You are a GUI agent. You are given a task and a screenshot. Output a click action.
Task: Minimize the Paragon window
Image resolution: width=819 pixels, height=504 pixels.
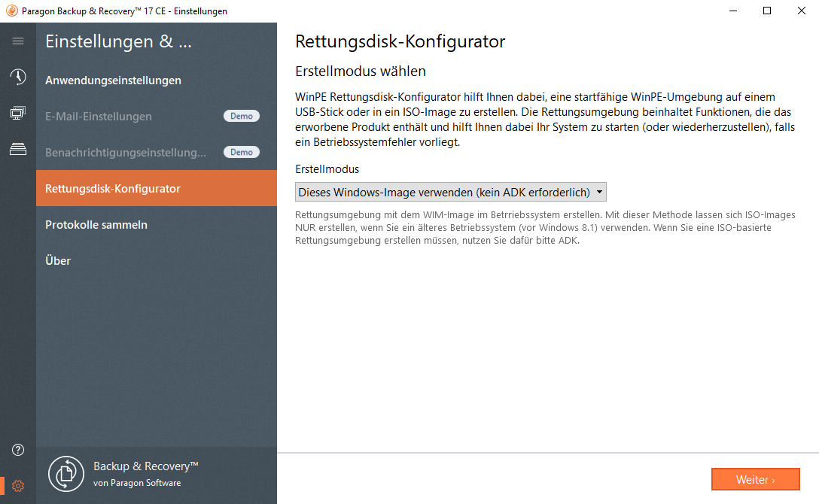(733, 11)
